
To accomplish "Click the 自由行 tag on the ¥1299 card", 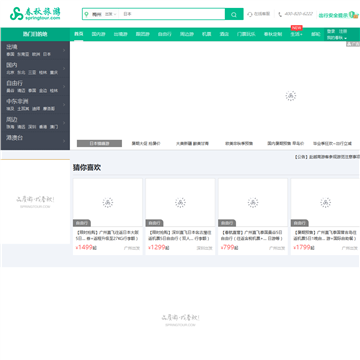I will (x=154, y=223).
